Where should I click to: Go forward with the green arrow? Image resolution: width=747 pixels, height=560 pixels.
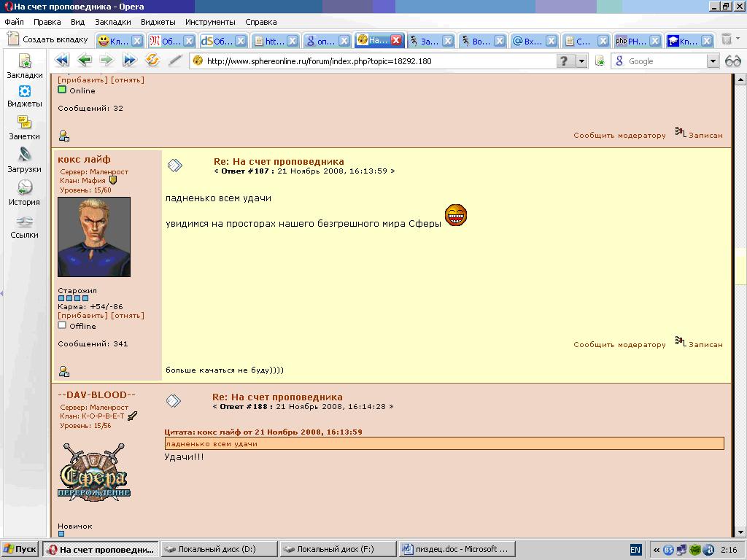click(x=107, y=60)
